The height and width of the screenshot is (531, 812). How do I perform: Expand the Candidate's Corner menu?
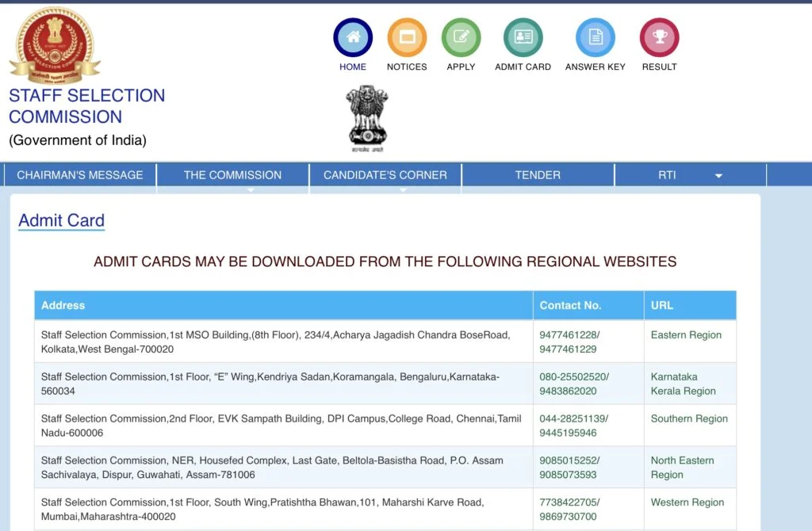pyautogui.click(x=385, y=175)
